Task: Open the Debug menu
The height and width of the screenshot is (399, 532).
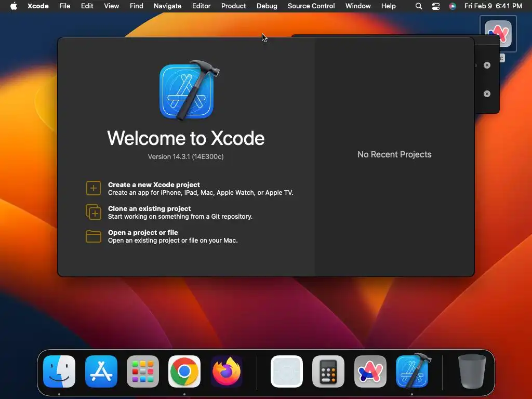Action: click(x=267, y=6)
